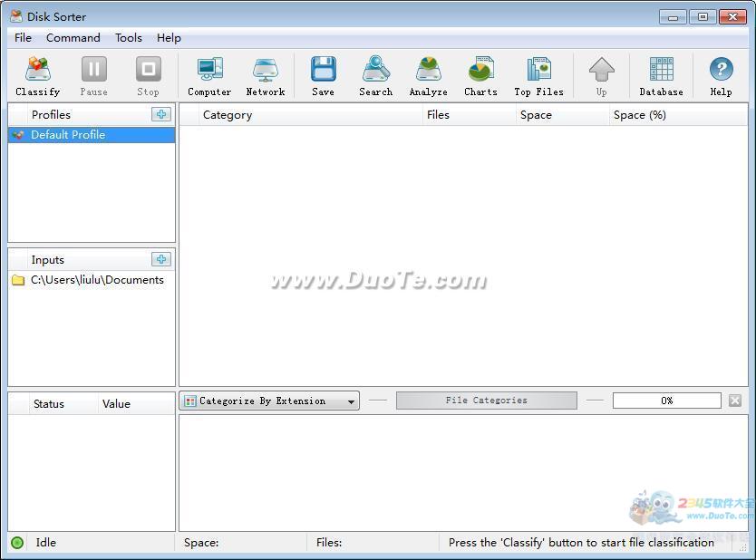This screenshot has width=756, height=560.
Task: Add an input directory with the plus icon
Action: (x=161, y=259)
